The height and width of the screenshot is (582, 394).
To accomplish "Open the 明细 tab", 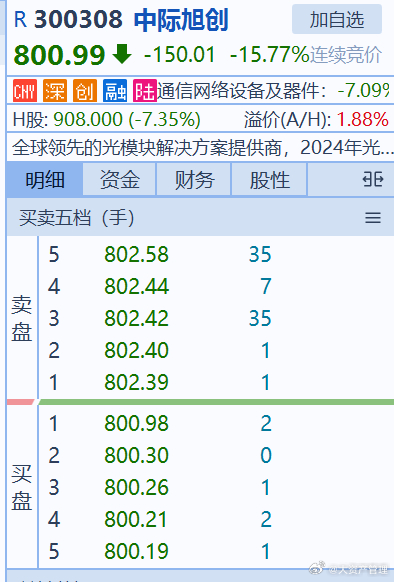I will click(x=45, y=180).
